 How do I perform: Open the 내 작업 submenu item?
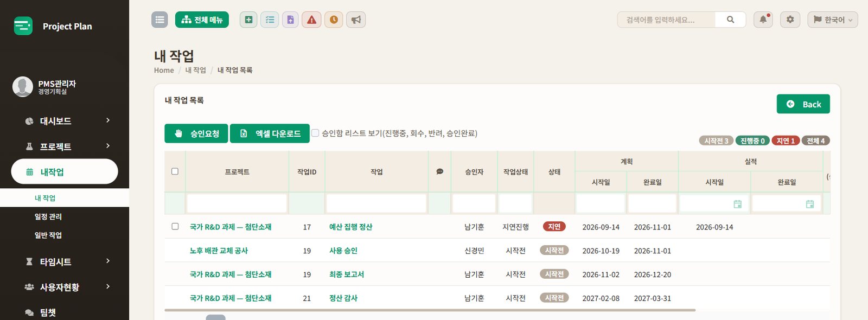coord(45,198)
